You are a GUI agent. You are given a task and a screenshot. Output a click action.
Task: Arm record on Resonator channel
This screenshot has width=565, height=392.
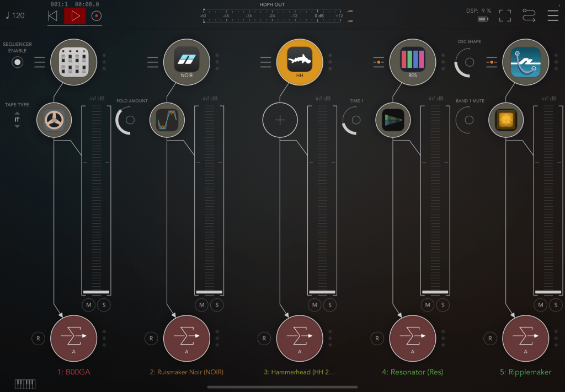(x=377, y=339)
